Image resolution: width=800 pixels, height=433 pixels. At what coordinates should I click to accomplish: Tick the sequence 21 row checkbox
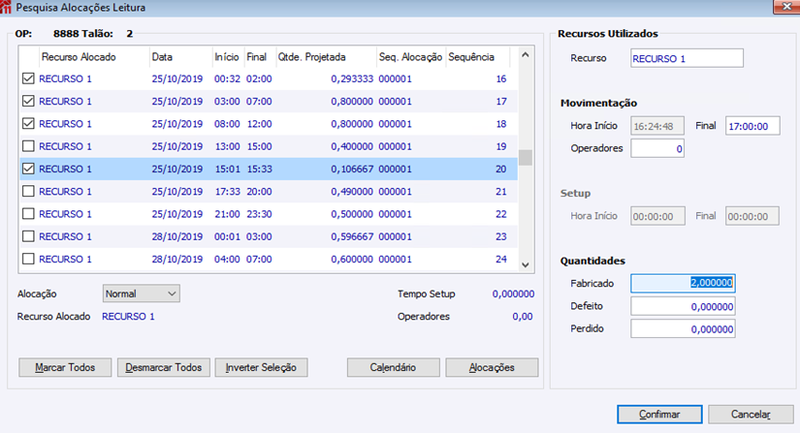coord(29,191)
